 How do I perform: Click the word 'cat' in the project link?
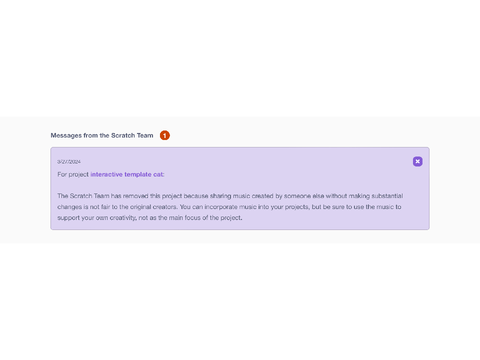[x=158, y=174]
